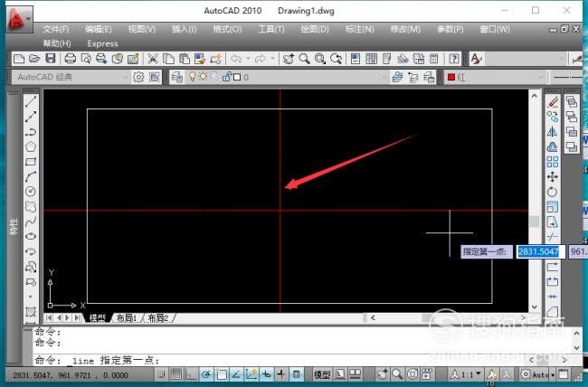Select the Rotate tool
This screenshot has width=588, height=387.
tap(553, 192)
